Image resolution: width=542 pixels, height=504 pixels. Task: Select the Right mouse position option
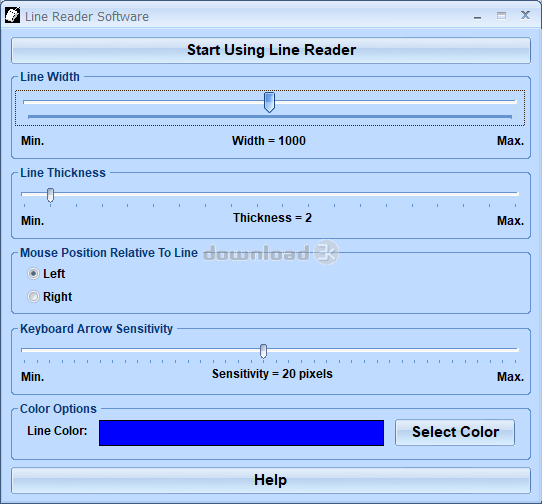pos(50,297)
